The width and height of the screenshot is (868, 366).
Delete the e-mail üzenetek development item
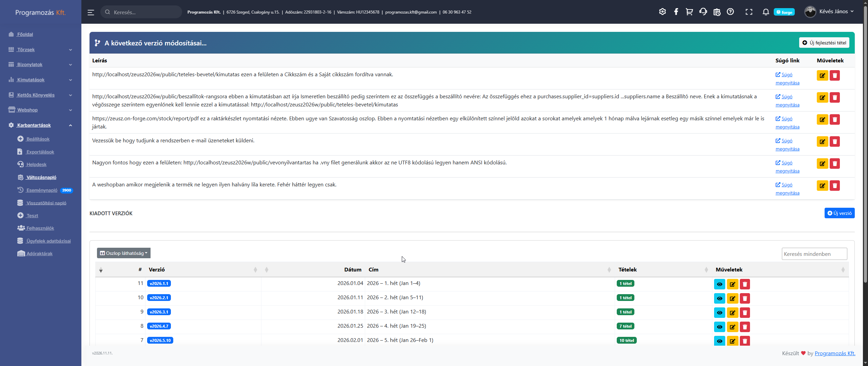[834, 141]
